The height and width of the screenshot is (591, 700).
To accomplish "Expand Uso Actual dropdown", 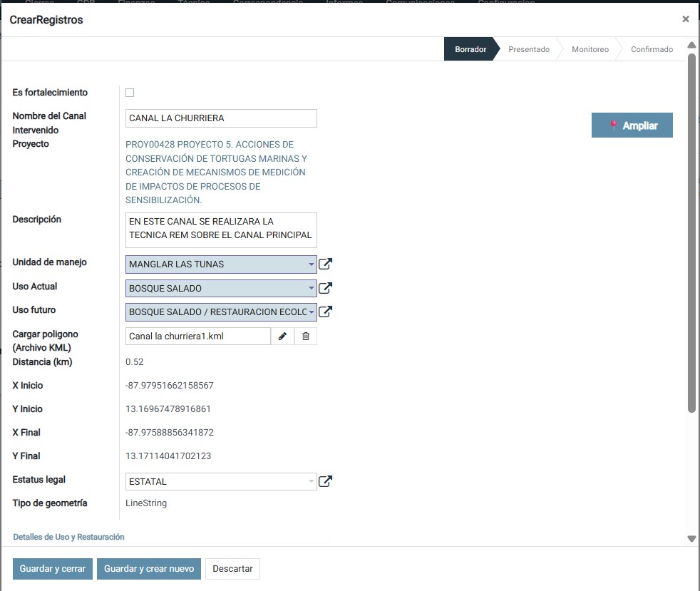I will tap(312, 288).
